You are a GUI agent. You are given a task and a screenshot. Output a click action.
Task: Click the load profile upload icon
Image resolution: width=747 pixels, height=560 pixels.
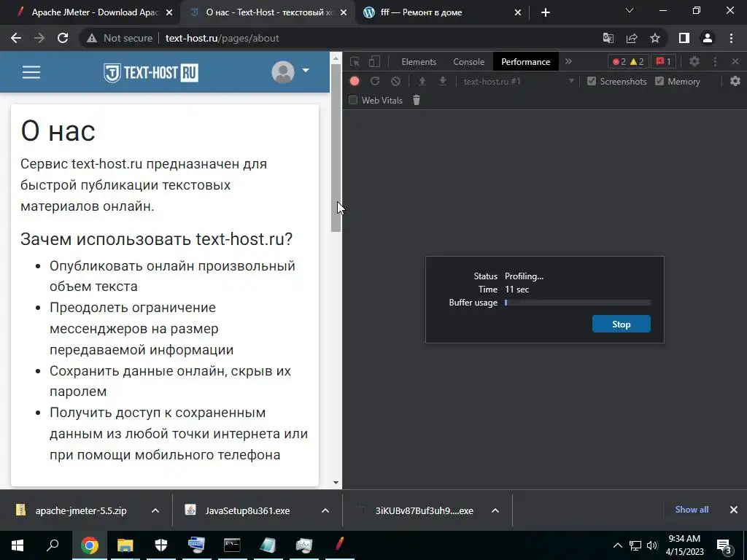click(x=422, y=82)
